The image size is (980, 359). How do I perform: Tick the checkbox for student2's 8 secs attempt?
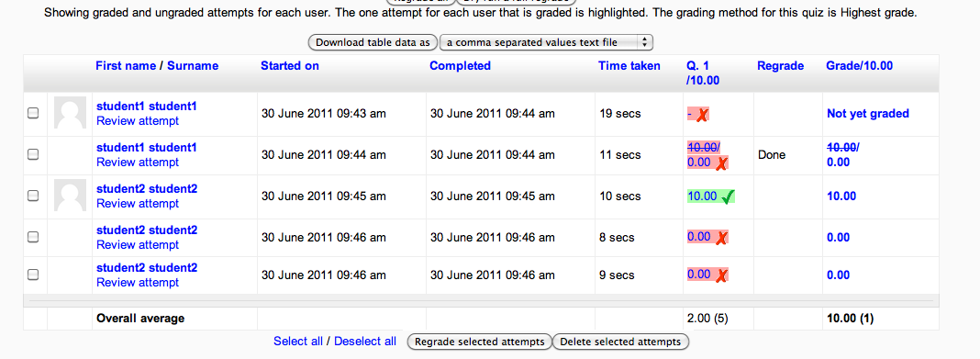(x=33, y=237)
